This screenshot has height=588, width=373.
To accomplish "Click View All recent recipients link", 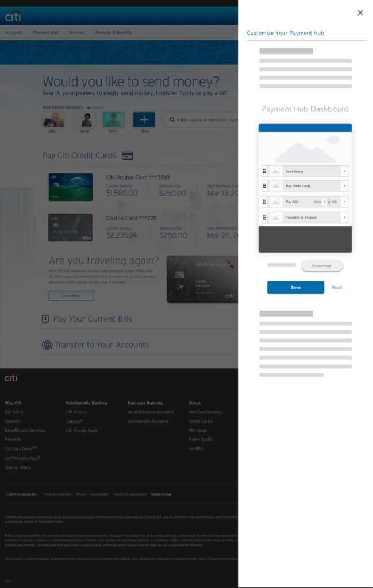I will pos(95,107).
